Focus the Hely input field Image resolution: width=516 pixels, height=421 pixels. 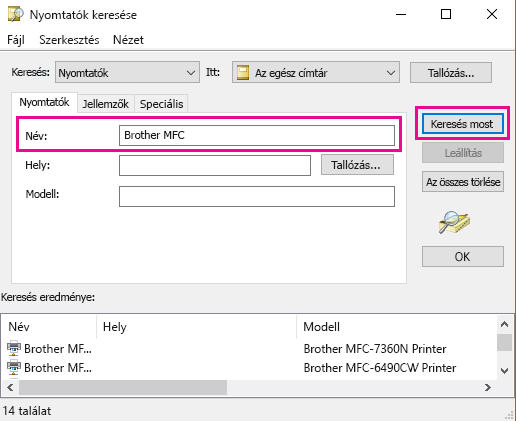215,165
